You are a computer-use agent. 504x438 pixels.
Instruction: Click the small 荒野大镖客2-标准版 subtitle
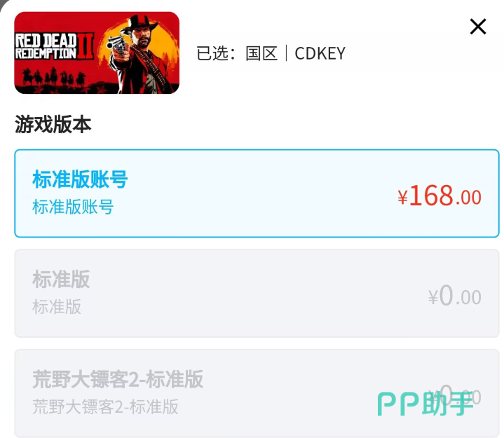click(x=105, y=406)
